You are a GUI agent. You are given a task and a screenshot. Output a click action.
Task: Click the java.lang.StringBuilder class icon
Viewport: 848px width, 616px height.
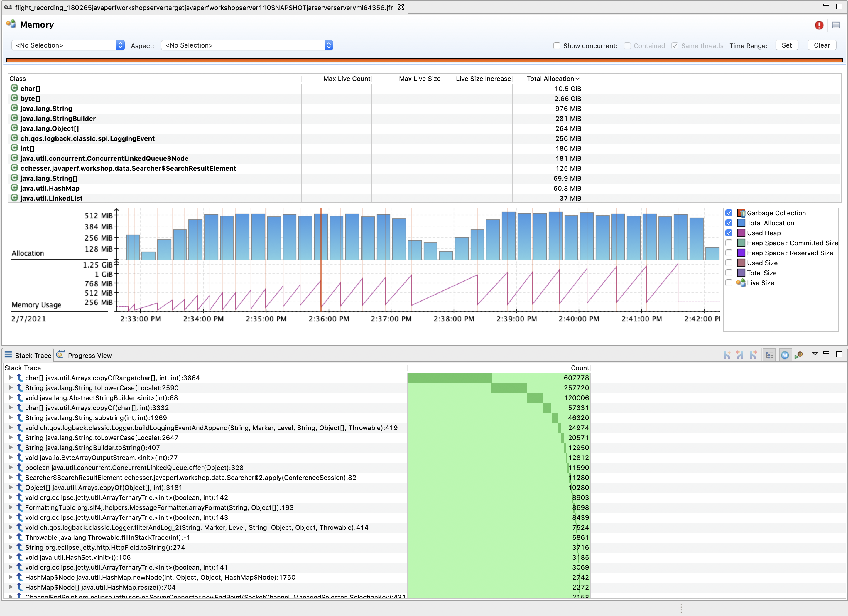click(14, 118)
